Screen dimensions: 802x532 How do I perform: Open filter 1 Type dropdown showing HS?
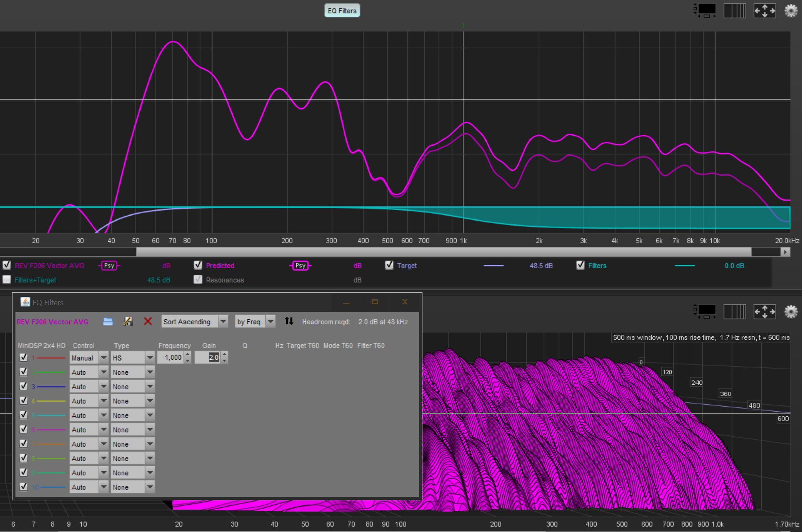(x=132, y=358)
